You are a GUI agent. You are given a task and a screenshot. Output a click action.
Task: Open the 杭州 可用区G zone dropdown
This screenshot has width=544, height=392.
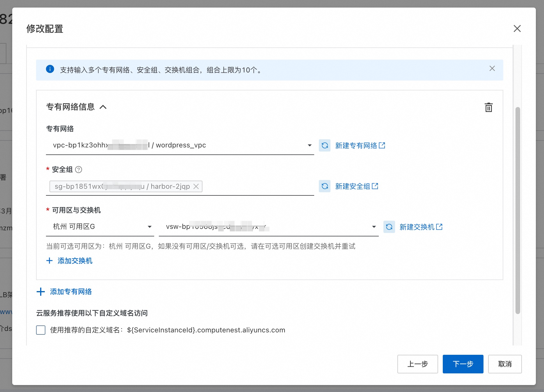[100, 227]
